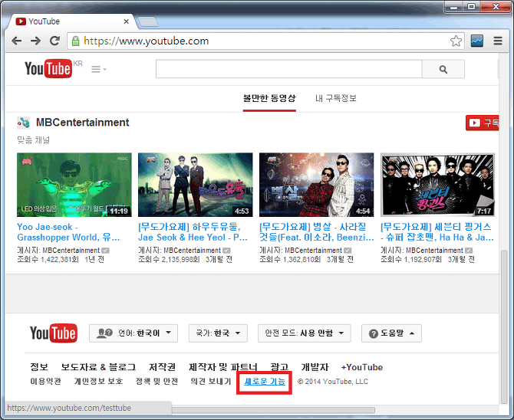Click the 세븐티 핑거스 슈퍼 잡초맨 title
Image resolution: width=514 pixels, height=420 pixels.
coord(437,232)
